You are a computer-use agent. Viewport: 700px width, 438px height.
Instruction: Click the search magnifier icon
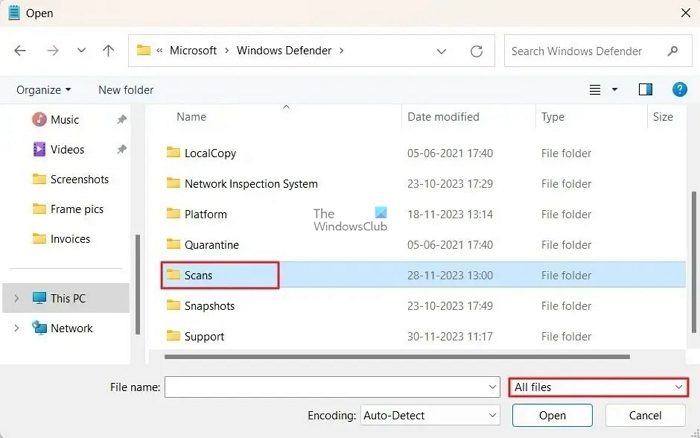(x=673, y=51)
